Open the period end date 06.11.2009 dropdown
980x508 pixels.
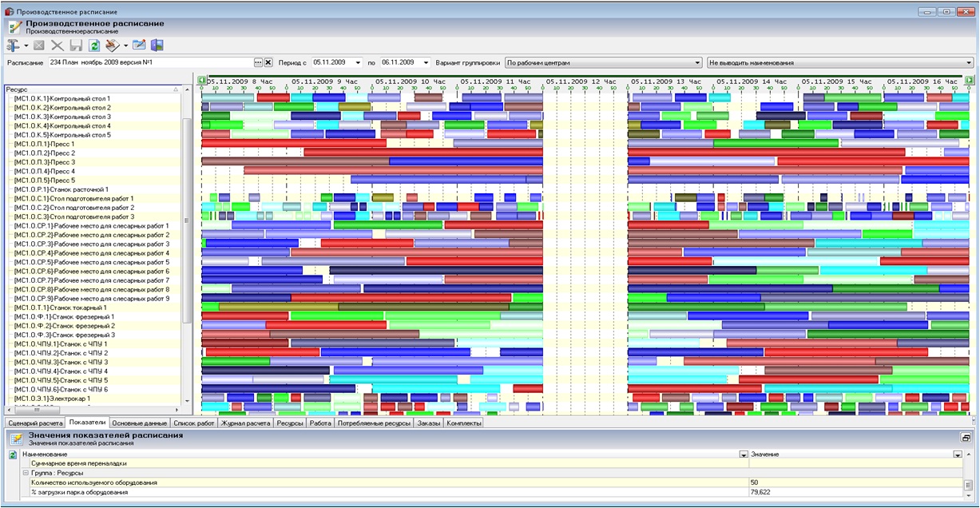tap(427, 62)
